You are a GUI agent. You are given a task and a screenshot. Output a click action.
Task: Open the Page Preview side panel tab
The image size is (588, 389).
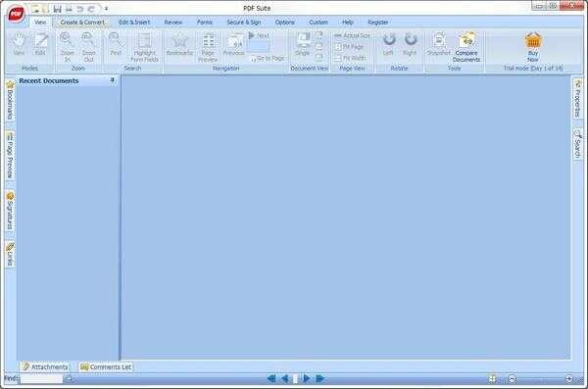point(10,156)
